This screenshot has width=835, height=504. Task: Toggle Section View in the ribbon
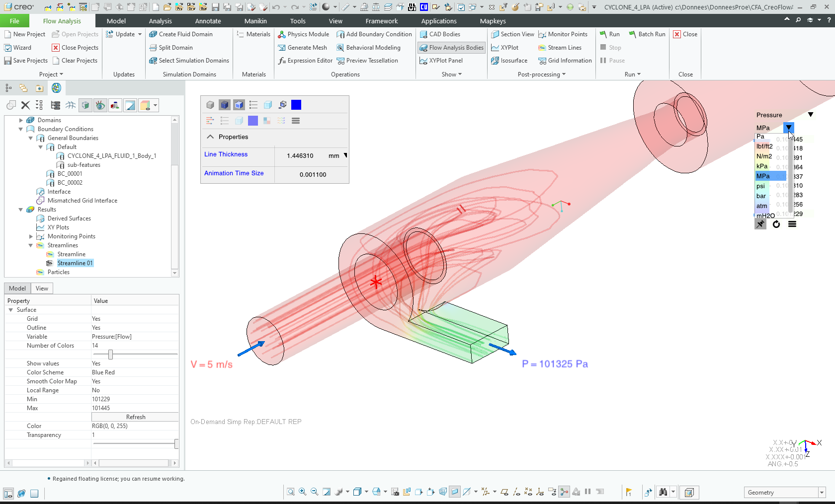512,34
